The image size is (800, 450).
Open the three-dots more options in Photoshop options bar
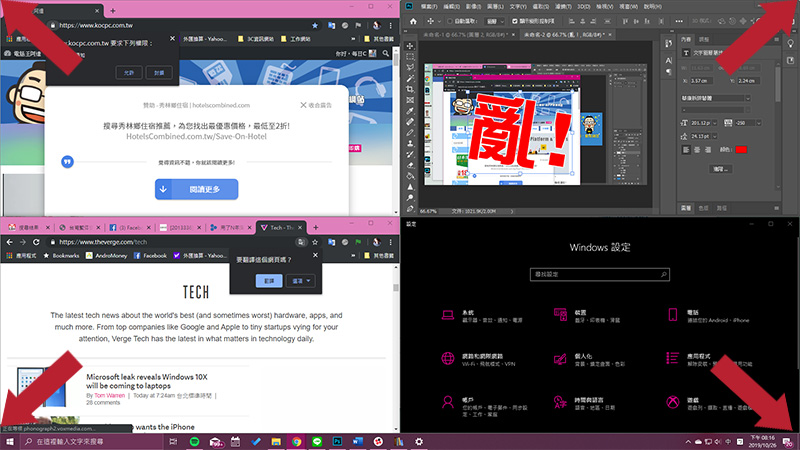coord(679,21)
